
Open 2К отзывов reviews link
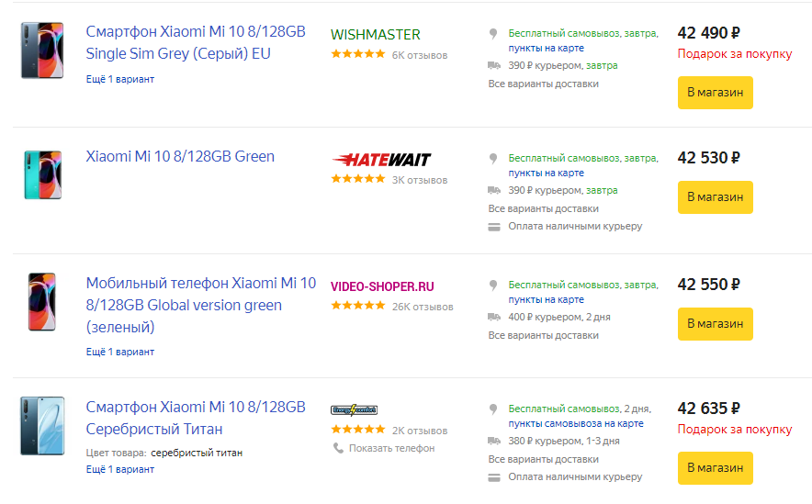click(x=420, y=431)
